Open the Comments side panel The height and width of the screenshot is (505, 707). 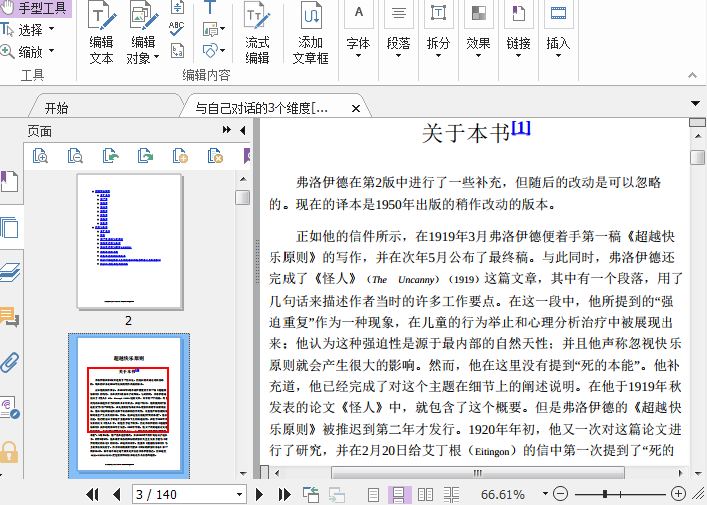pyautogui.click(x=9, y=317)
